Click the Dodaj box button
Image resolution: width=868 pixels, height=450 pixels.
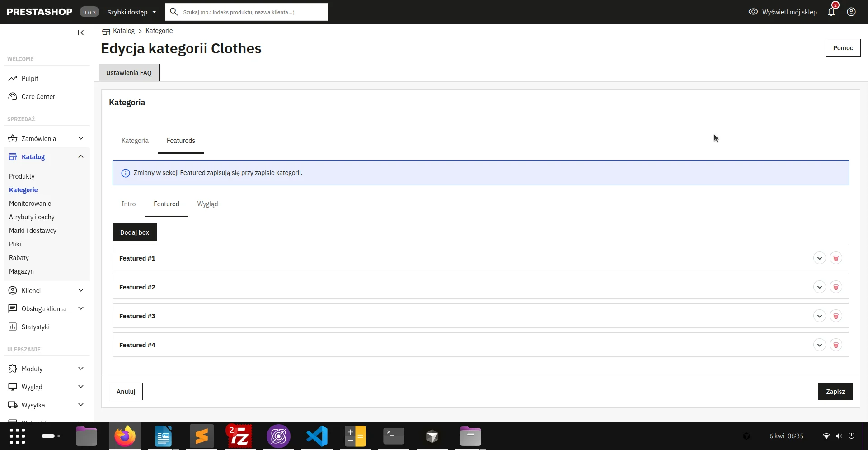coord(135,232)
